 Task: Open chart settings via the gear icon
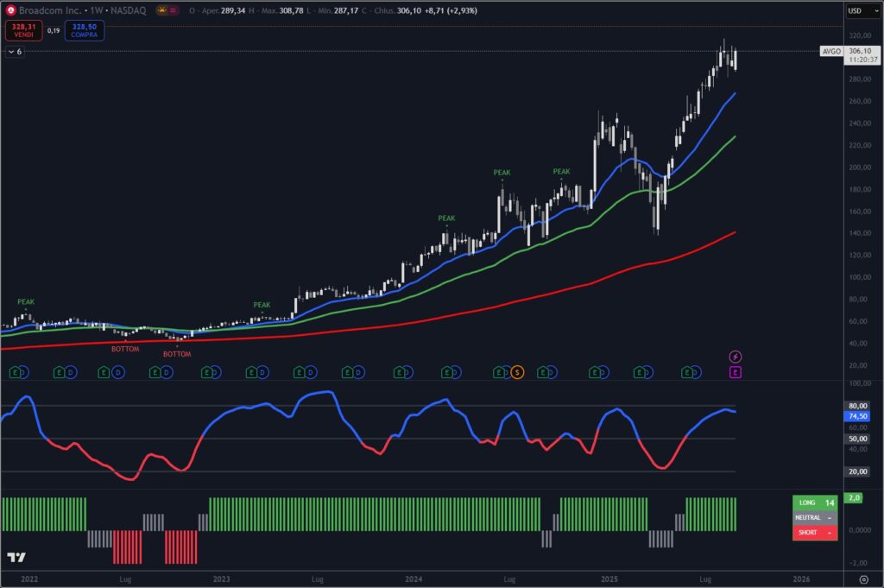point(863,579)
